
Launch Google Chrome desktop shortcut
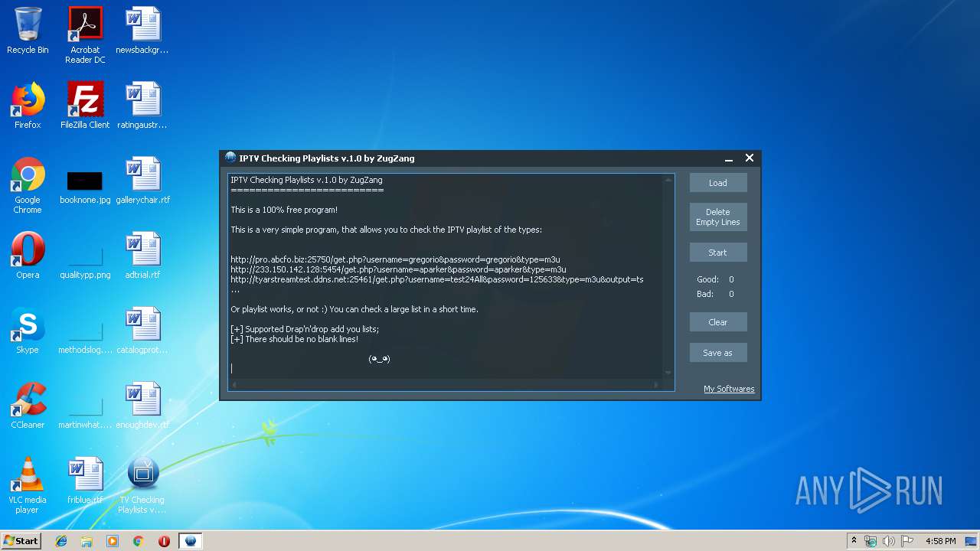(28, 185)
